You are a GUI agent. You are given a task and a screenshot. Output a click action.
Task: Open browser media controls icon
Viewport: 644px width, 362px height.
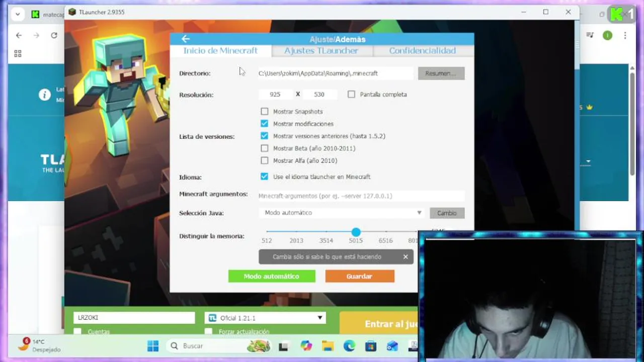pos(590,35)
